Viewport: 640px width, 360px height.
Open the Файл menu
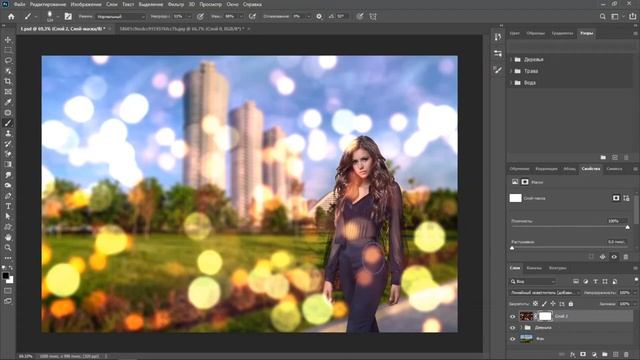click(19, 4)
